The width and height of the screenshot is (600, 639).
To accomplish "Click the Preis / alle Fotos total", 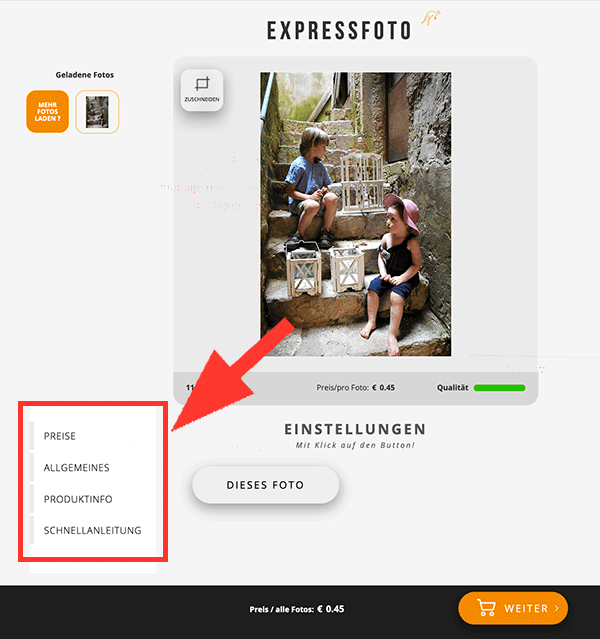I will [297, 609].
